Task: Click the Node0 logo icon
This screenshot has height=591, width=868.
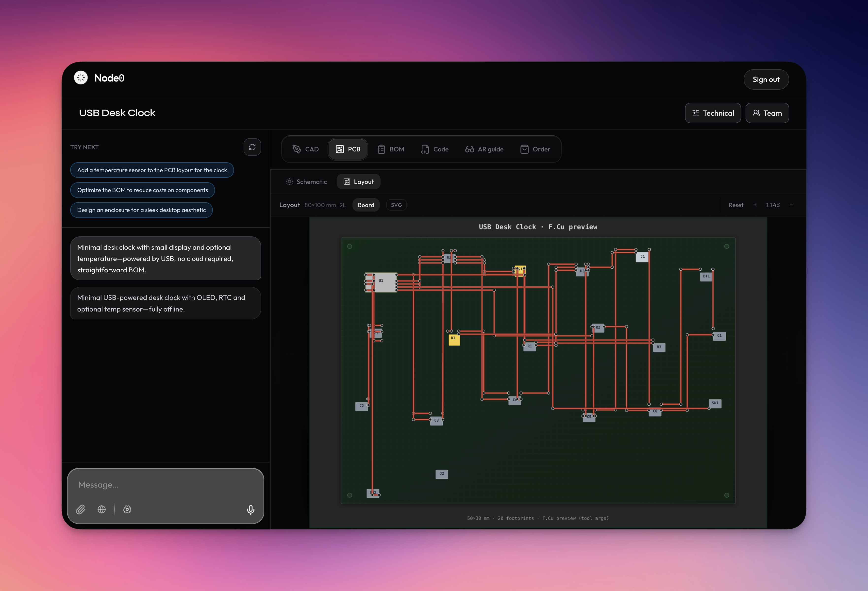Action: click(x=81, y=78)
